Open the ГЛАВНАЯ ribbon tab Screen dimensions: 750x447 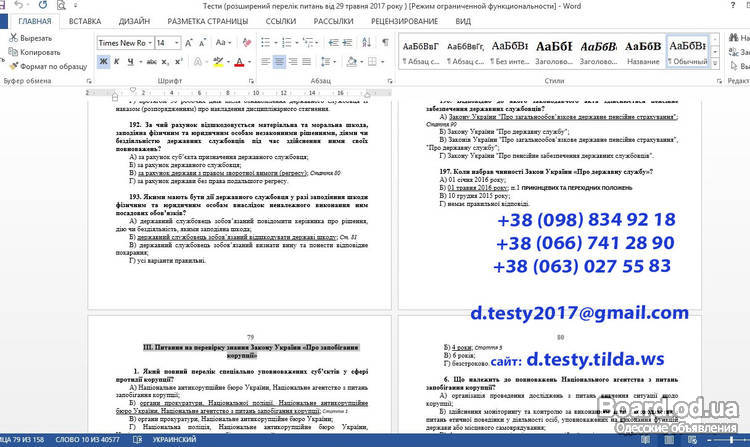(x=34, y=22)
